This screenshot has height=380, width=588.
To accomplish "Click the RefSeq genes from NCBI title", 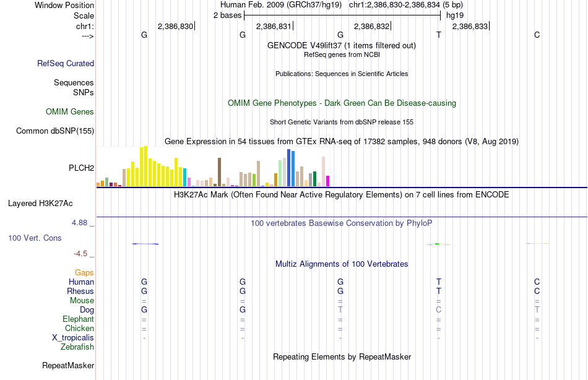I will pos(342,54).
